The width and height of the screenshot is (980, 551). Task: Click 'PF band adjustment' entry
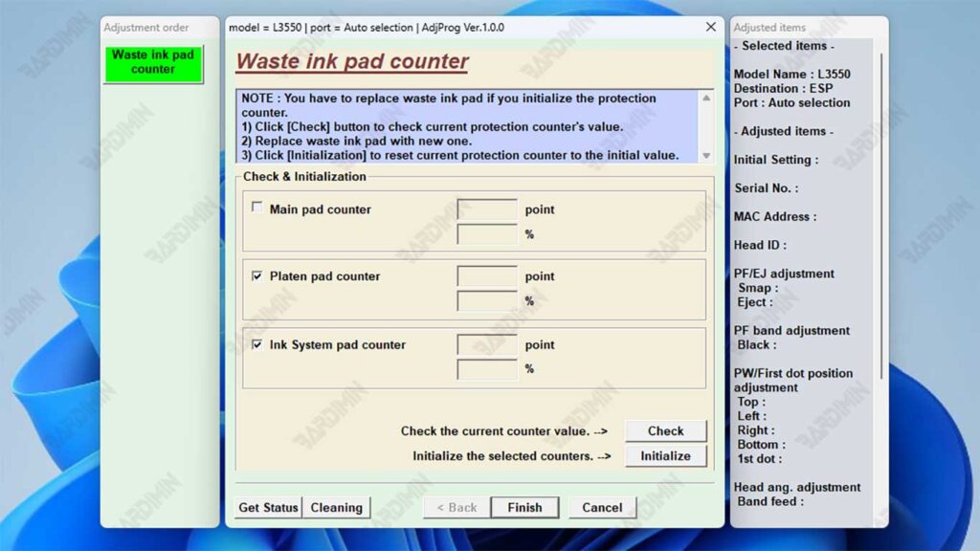pyautogui.click(x=791, y=330)
